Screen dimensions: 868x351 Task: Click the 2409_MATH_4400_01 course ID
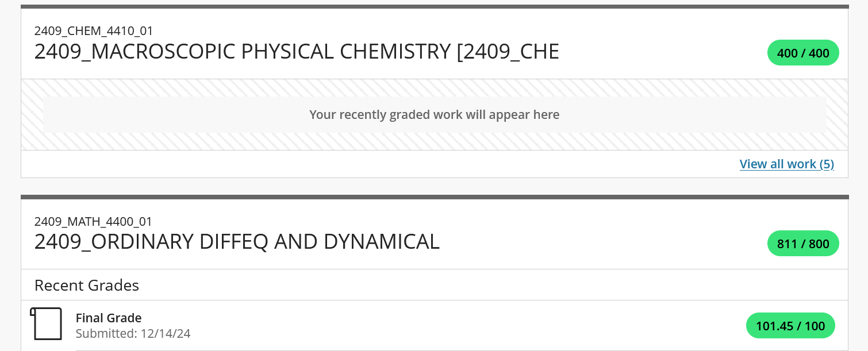pos(94,222)
